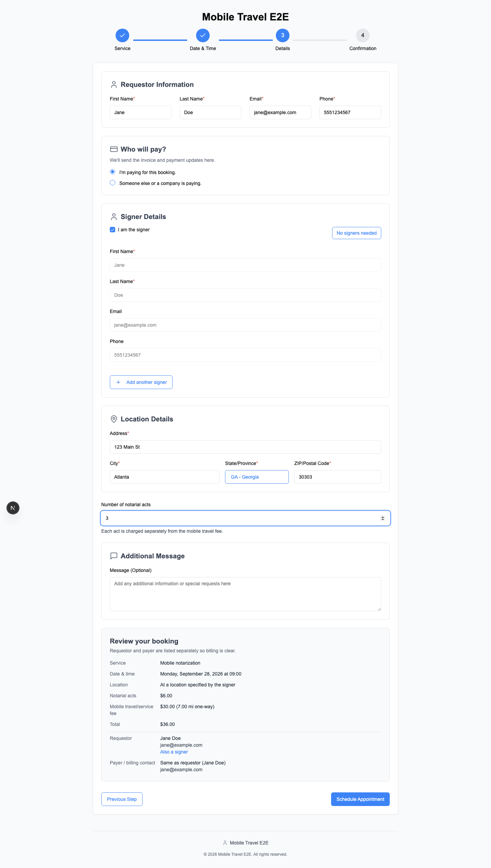Image resolution: width=491 pixels, height=868 pixels.
Task: Click the Schedule Appointment button
Action: click(x=360, y=799)
